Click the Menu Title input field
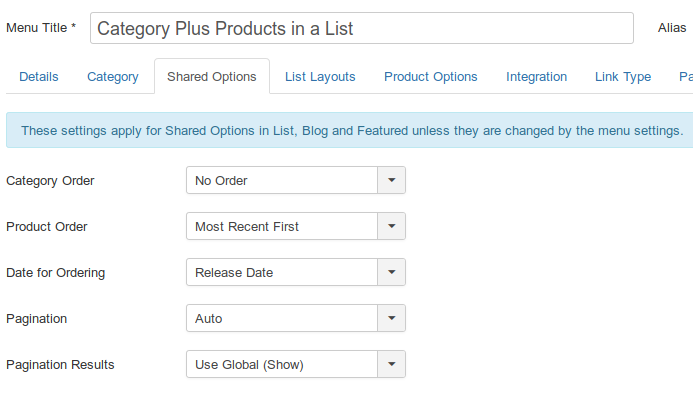The image size is (693, 404). click(361, 29)
